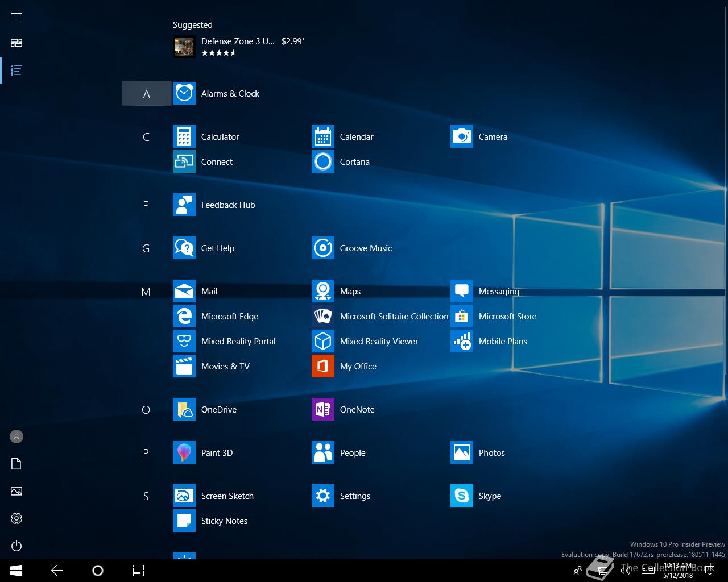This screenshot has width=728, height=582.
Task: Click the letter O group header
Action: (x=146, y=410)
